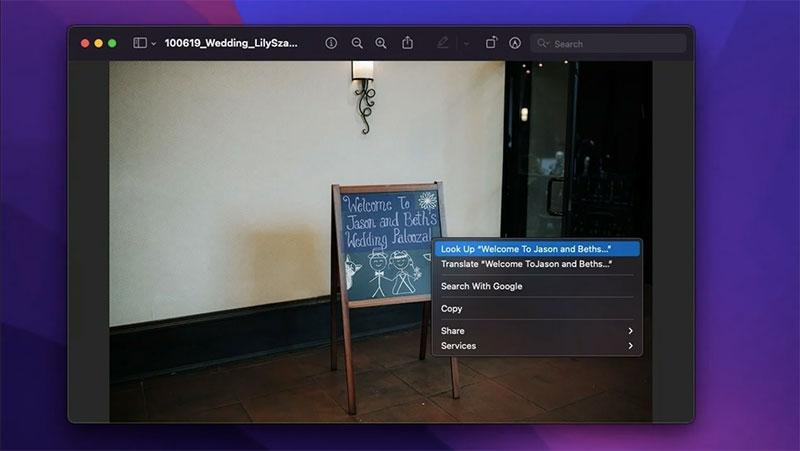Open the sidebar view options chevron
800x451 pixels.
coord(153,44)
